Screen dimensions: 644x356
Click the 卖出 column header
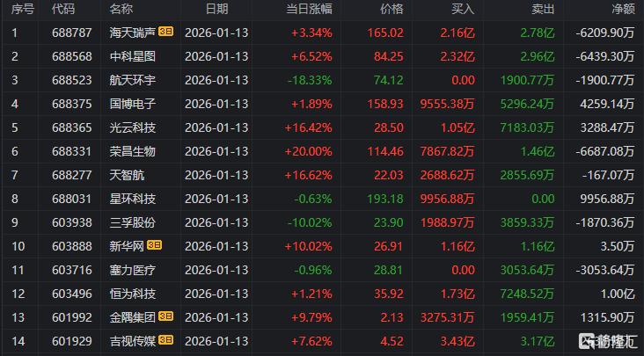click(543, 9)
